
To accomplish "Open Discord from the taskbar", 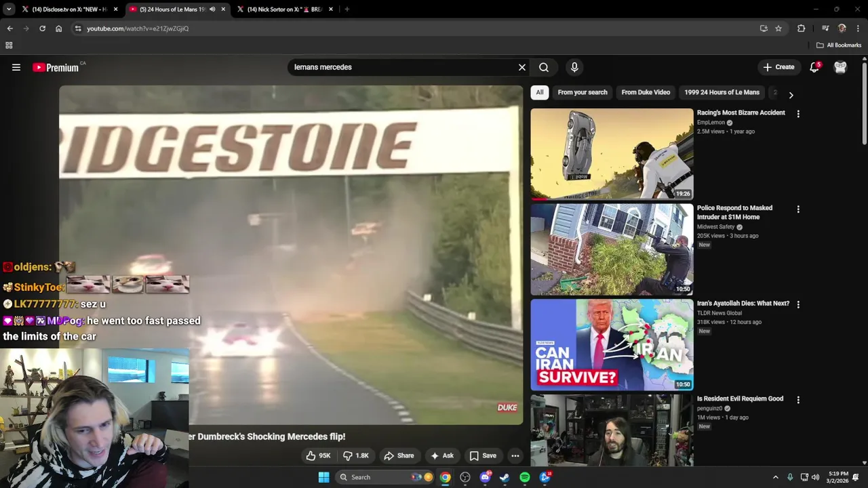I will pos(485,477).
